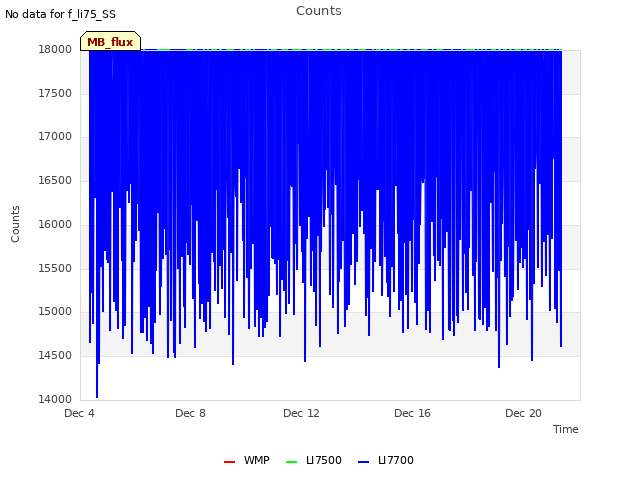Toggle the WMP legend entry
640x480 pixels.
tap(247, 460)
